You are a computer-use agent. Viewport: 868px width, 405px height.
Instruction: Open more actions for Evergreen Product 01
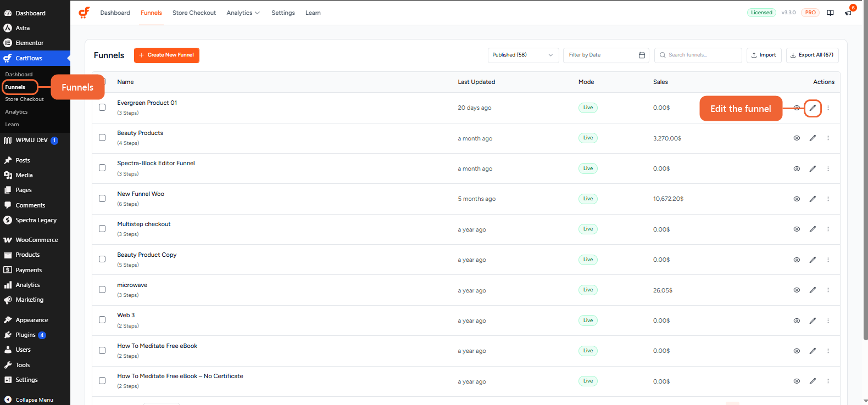[x=828, y=108]
